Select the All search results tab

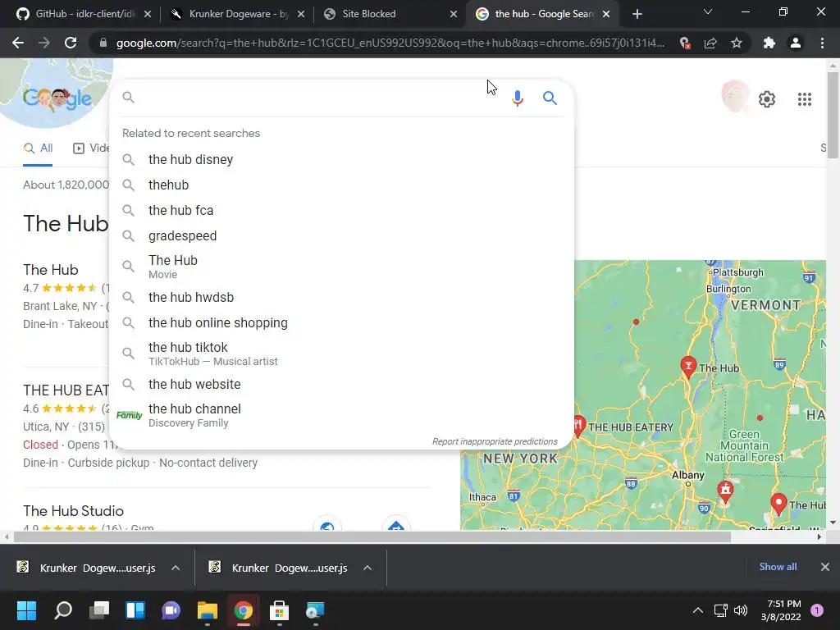[38, 148]
